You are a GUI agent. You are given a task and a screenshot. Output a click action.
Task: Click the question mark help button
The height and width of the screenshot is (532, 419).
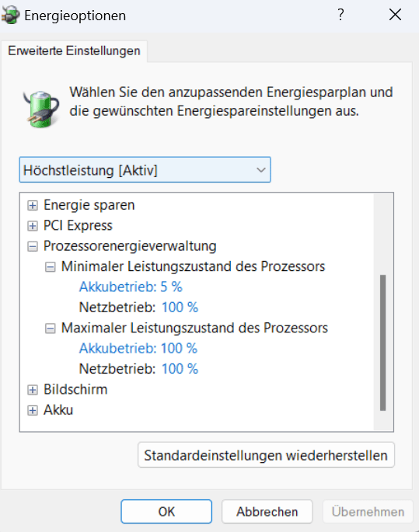(340, 15)
